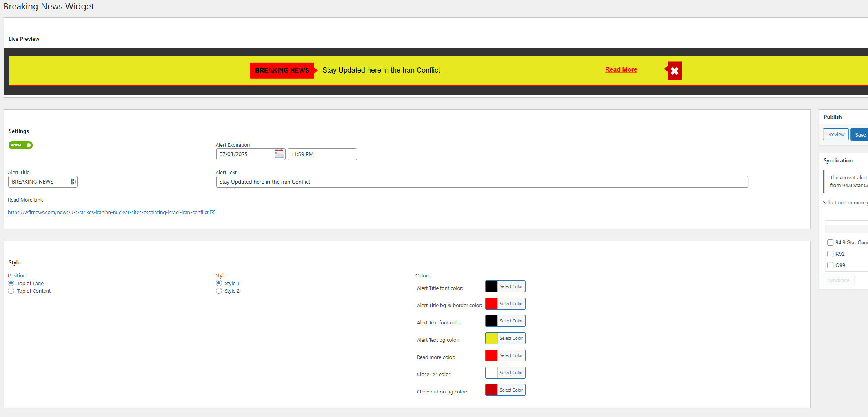Viewport: 868px width, 417px height.
Task: Click the Preview button in Publish
Action: [x=835, y=135]
